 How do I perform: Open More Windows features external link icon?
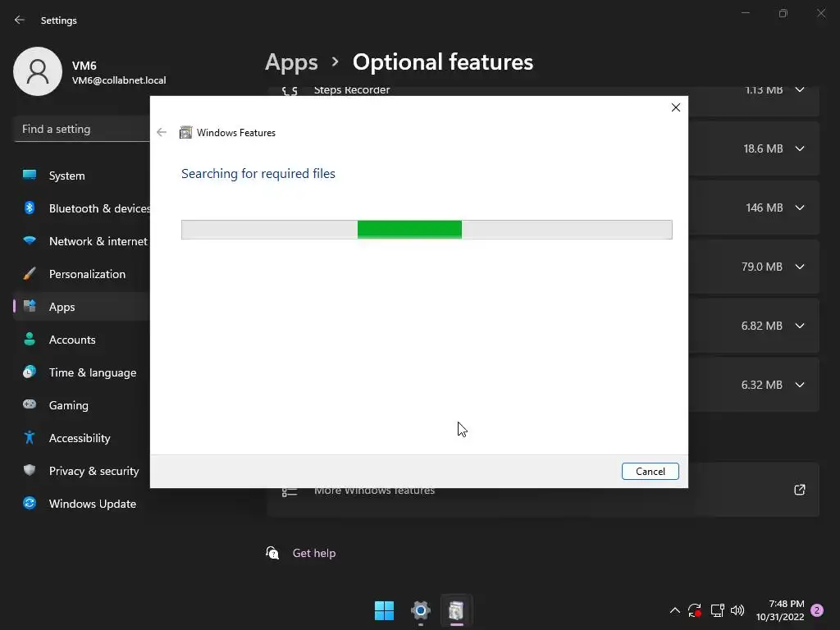click(x=799, y=490)
